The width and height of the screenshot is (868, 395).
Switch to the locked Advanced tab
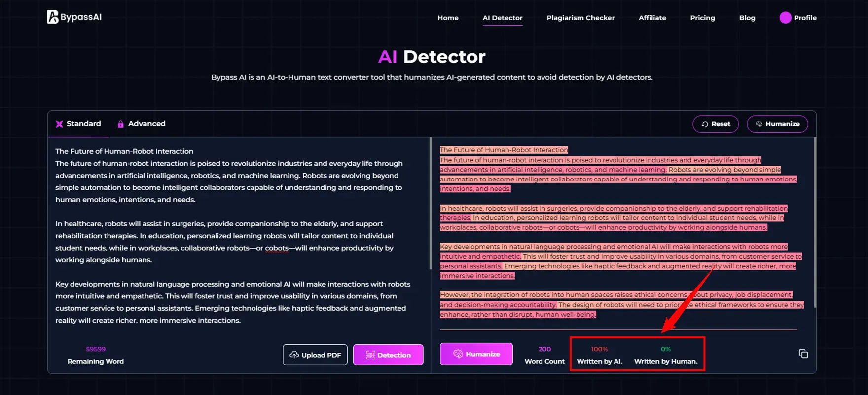click(x=141, y=124)
